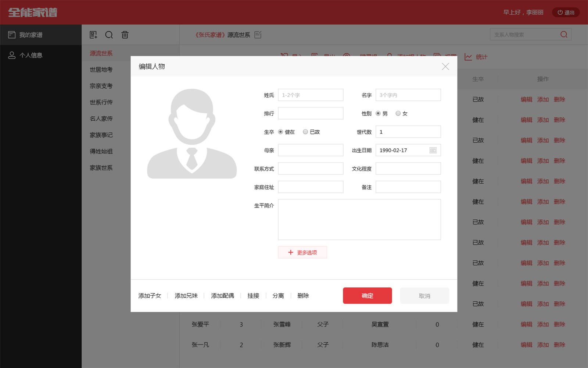
Task: Click the edit title icon beside 源流世系
Action: [x=258, y=35]
